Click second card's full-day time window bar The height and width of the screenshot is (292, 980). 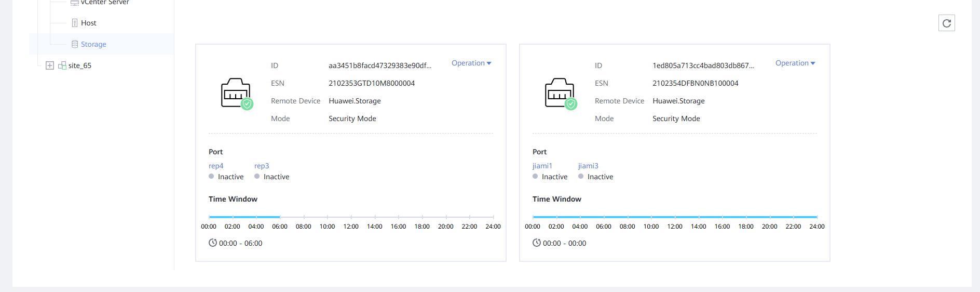[x=675, y=217]
